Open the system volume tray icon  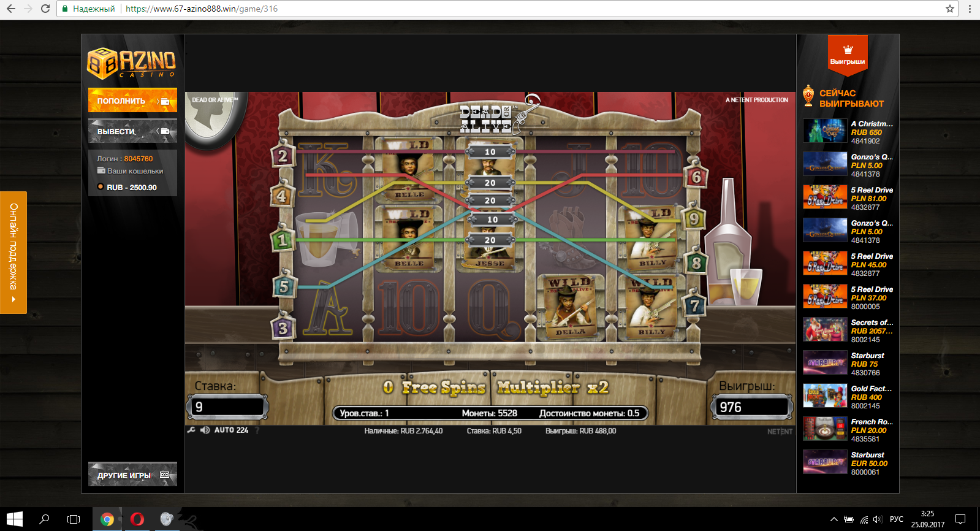(x=878, y=519)
